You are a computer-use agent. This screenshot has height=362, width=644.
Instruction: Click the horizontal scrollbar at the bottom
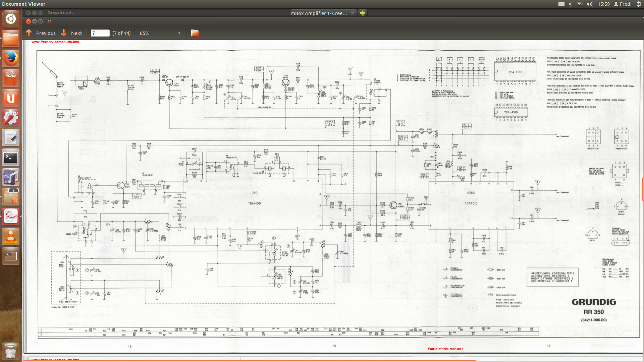(250, 361)
